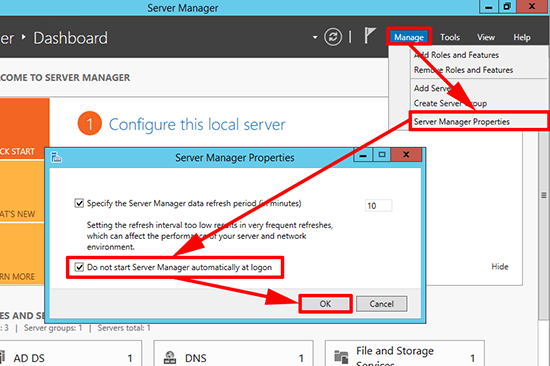Click the refresh dashboard icon
Viewport: 550px width, 366px height.
coord(333,37)
